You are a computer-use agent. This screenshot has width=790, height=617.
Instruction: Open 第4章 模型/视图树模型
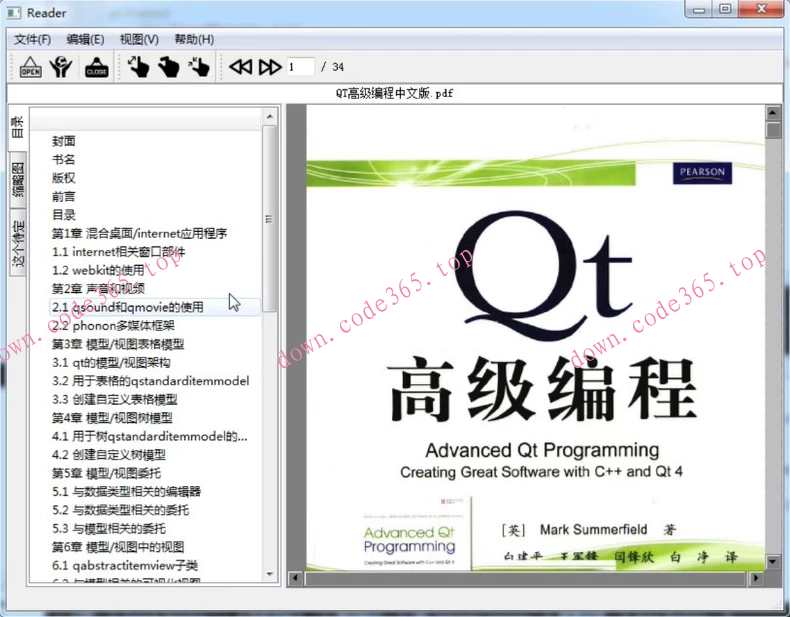pyautogui.click(x=112, y=418)
